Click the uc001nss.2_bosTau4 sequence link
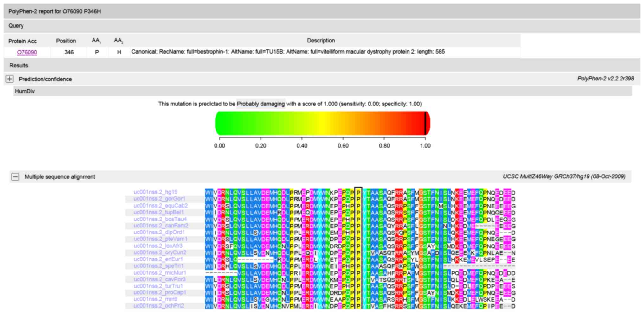Viewport: 644px width, 313px height. point(160,219)
